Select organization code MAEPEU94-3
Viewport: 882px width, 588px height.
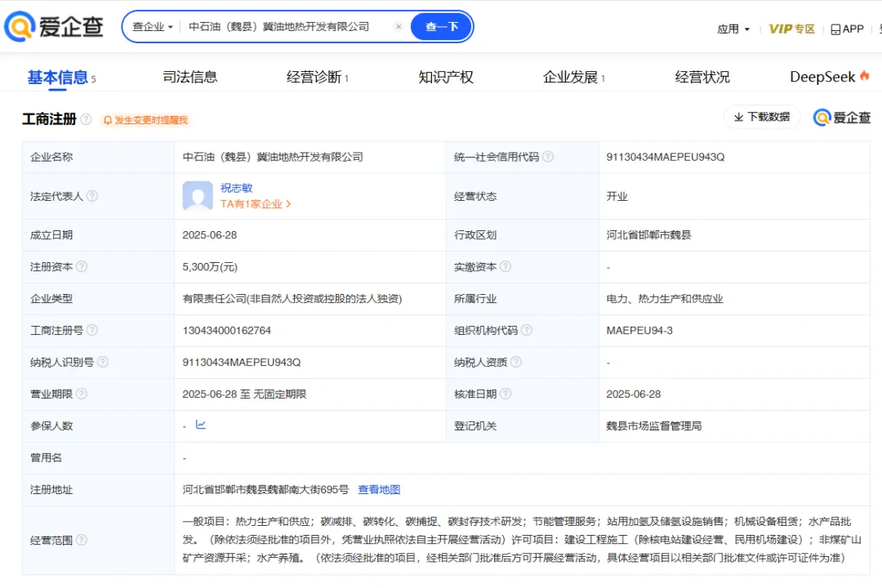[639, 330]
